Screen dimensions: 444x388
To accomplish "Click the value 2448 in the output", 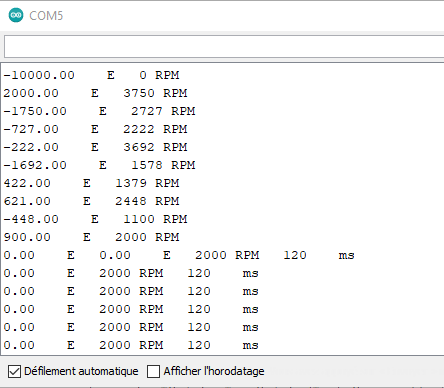I will coord(131,201).
